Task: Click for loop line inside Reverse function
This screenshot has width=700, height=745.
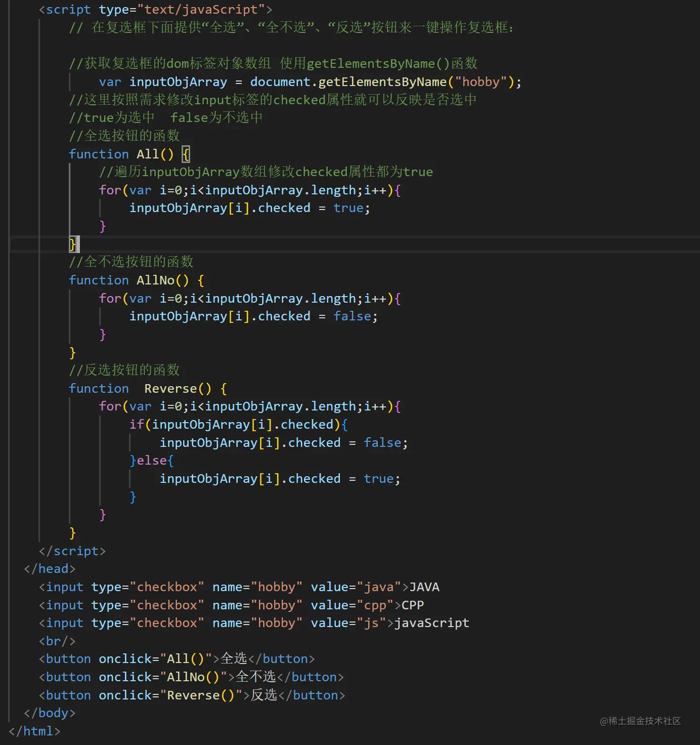Action: point(250,406)
